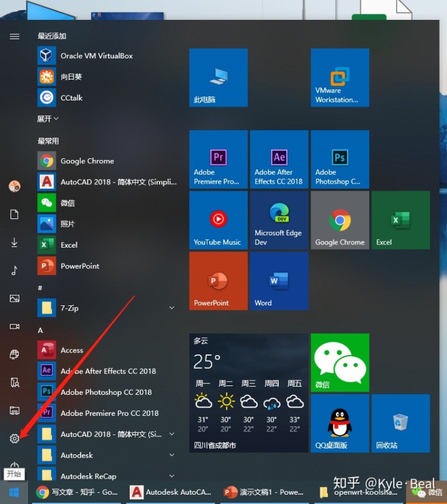The image size is (447, 504).
Task: Open Adobe Photoshop CC 2018 list entry
Action: click(108, 392)
